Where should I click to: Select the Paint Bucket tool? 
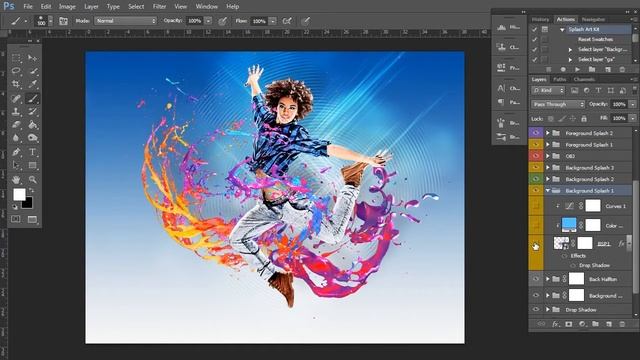pyautogui.click(x=32, y=125)
